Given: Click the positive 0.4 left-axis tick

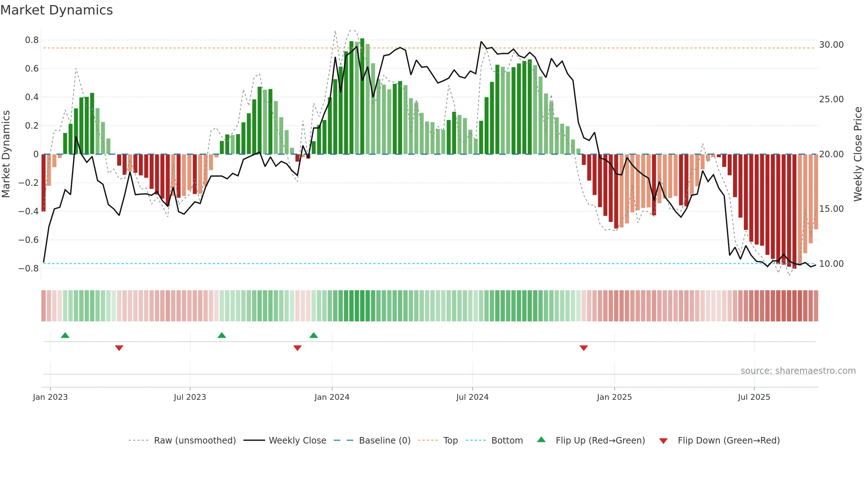Looking at the screenshot, I should (32, 97).
